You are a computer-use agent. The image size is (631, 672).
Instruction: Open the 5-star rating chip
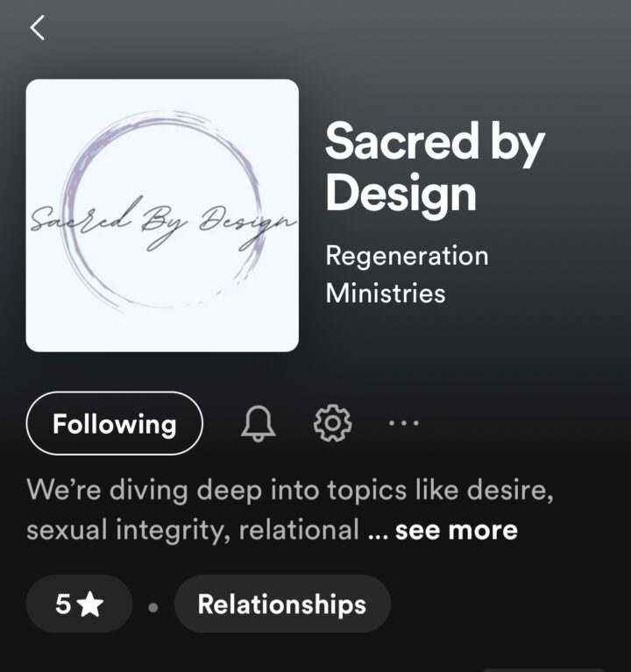(x=79, y=605)
